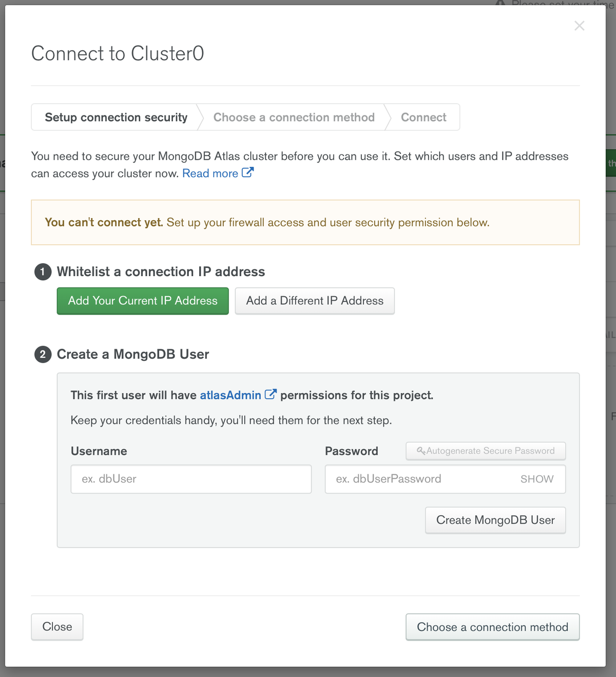Toggle visibility of the dbUserPassword field
This screenshot has width=616, height=677.
point(537,479)
